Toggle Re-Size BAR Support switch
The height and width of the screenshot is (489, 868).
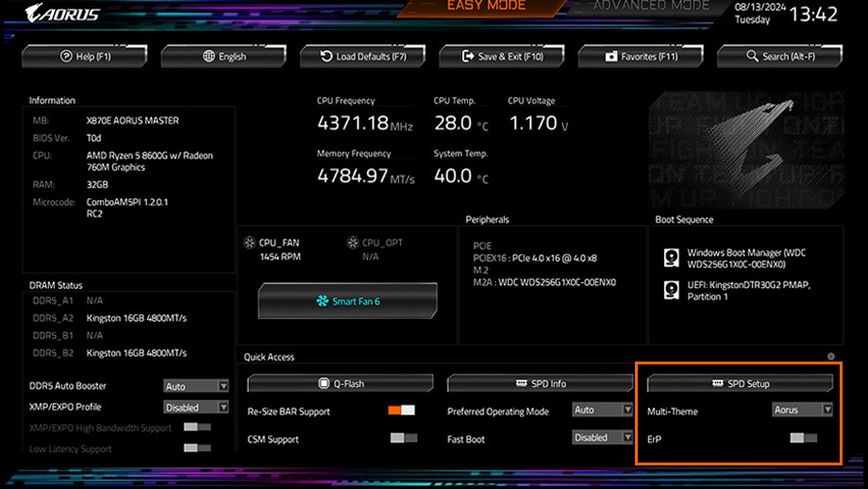point(401,411)
